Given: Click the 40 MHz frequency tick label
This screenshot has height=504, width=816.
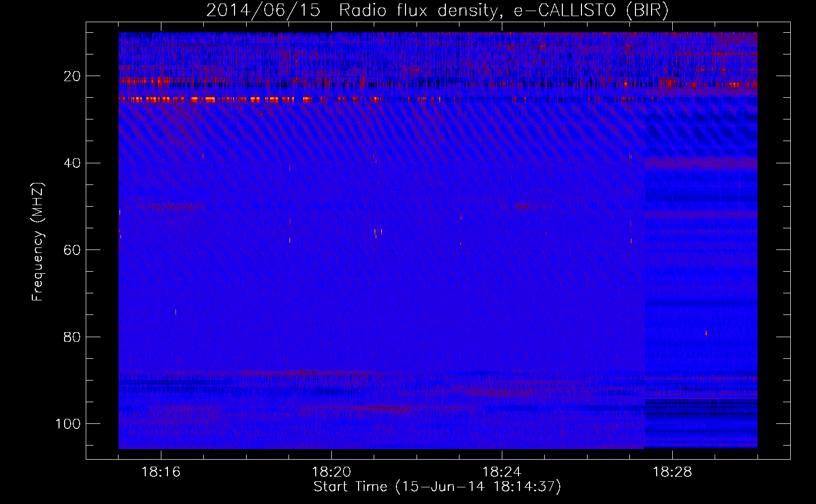Looking at the screenshot, I should (72, 163).
